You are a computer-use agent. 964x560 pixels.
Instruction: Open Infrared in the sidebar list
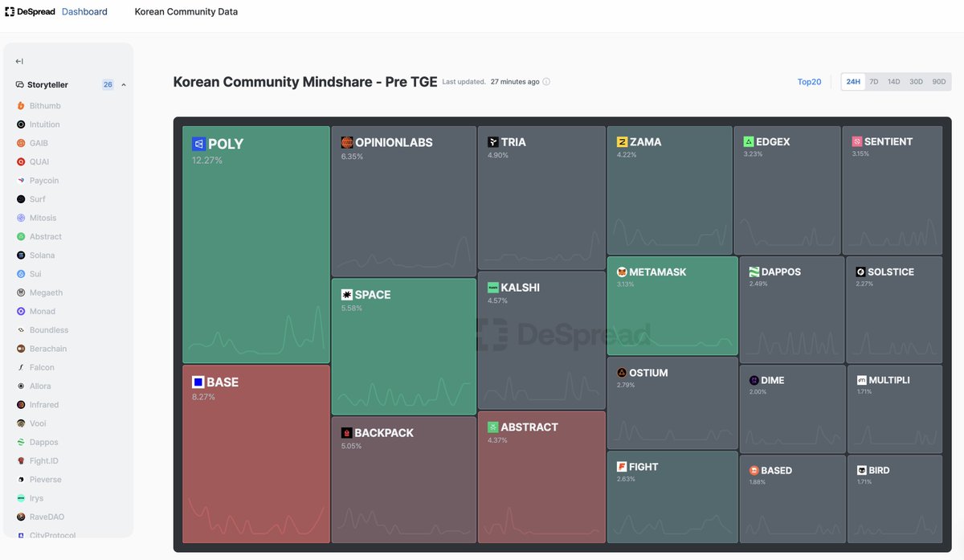point(44,405)
